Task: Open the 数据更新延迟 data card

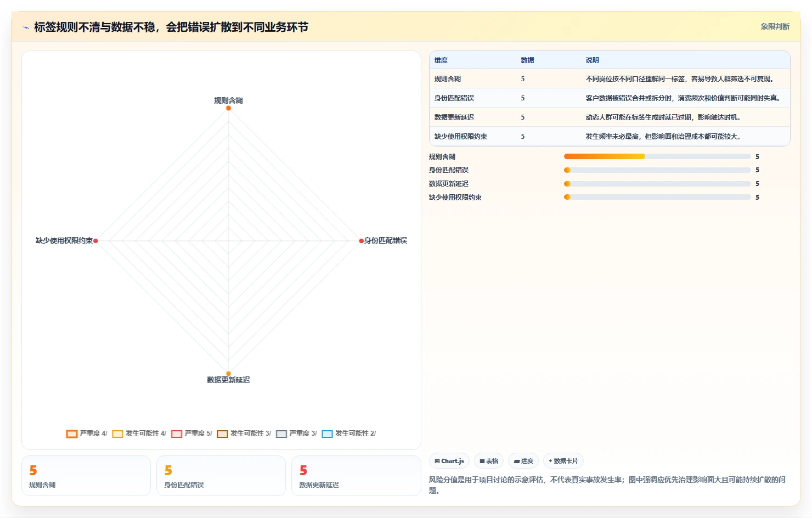Action: coord(356,476)
